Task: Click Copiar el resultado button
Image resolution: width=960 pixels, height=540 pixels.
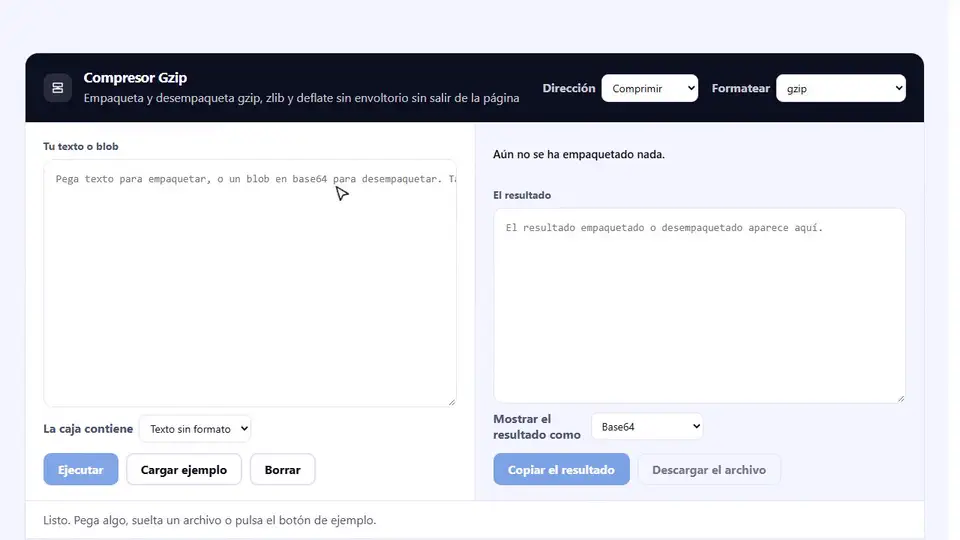Action: tap(561, 470)
